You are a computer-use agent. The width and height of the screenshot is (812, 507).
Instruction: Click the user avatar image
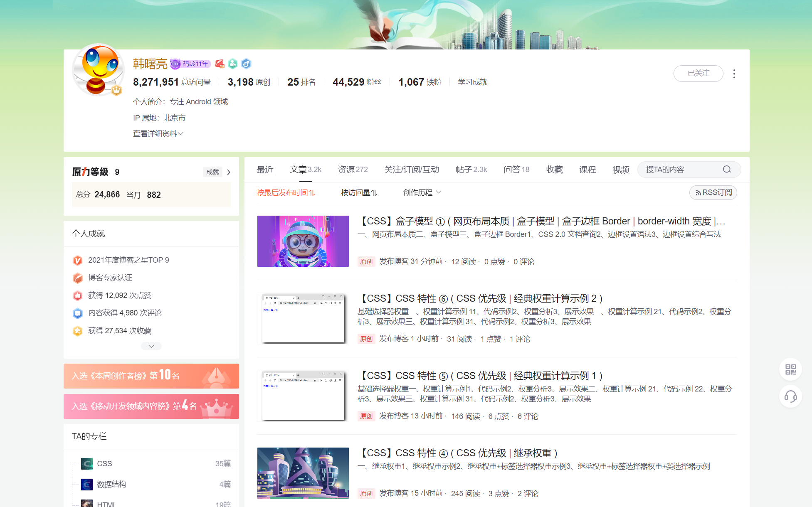pyautogui.click(x=98, y=70)
